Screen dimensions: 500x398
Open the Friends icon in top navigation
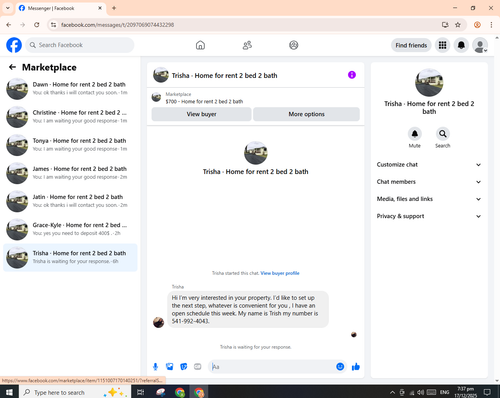click(x=247, y=45)
